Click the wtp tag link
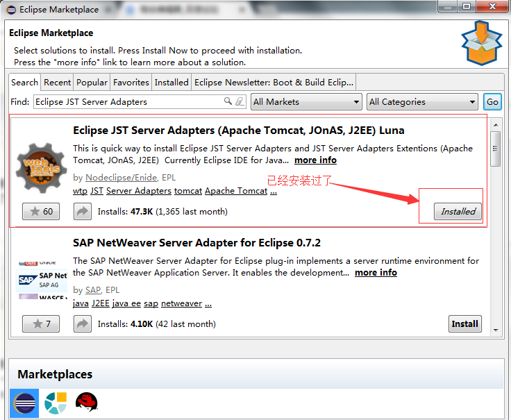The height and width of the screenshot is (420, 511). [80, 191]
